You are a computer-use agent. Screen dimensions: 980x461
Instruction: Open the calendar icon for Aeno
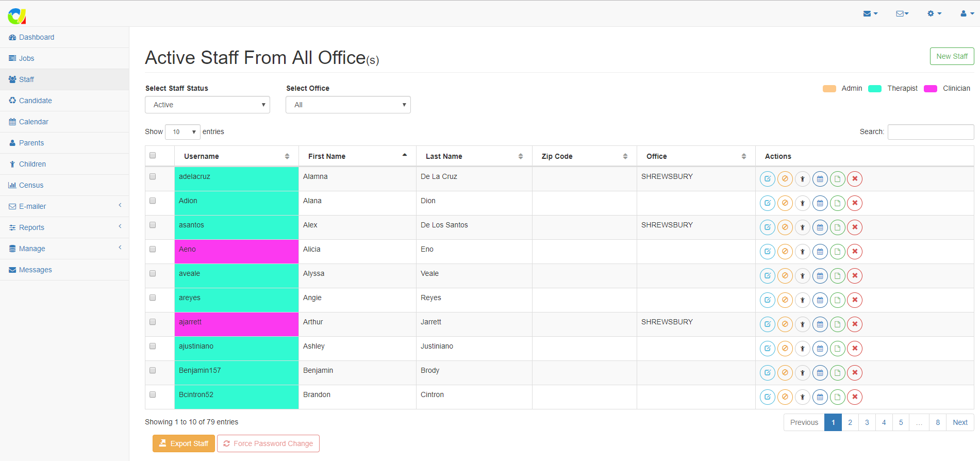pos(820,252)
